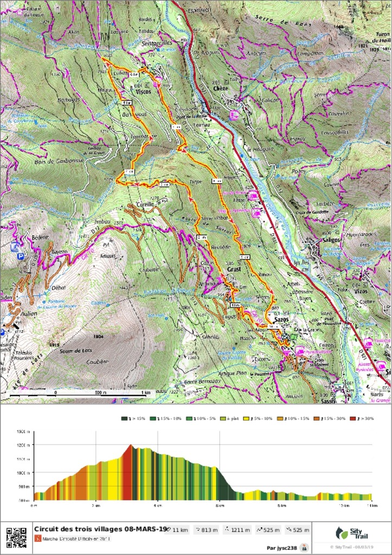Select the red > 30% legend swatch
This screenshot has width=392, height=555.
354,419
